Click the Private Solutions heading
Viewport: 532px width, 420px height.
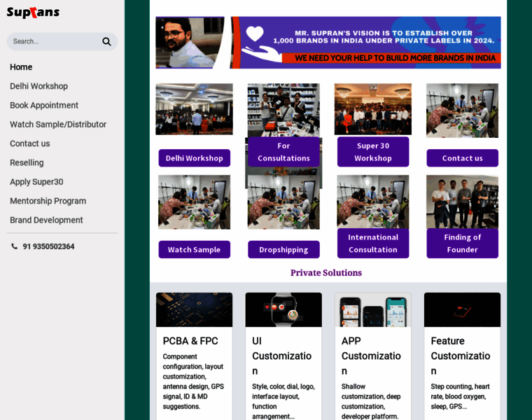point(326,273)
